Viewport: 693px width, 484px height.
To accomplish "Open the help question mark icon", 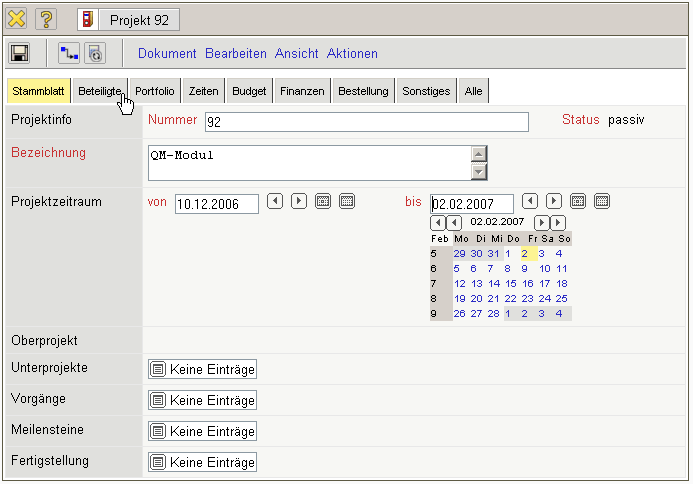I will (x=47, y=19).
